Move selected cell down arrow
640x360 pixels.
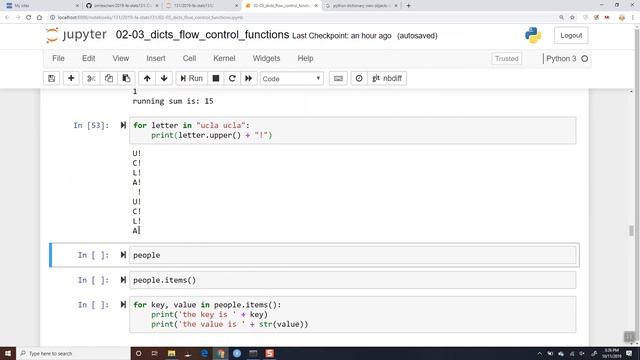point(164,78)
